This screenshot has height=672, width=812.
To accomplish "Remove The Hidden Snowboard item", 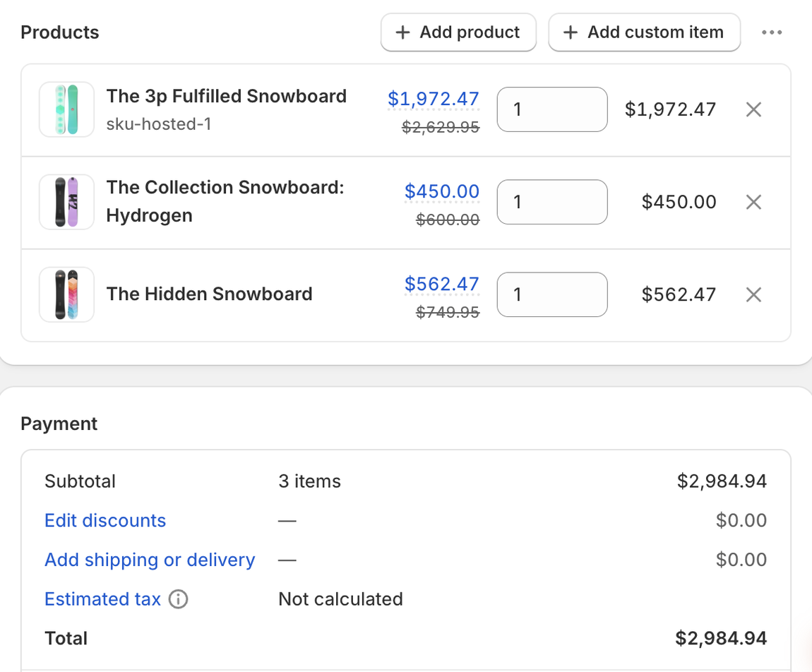I will click(x=753, y=294).
